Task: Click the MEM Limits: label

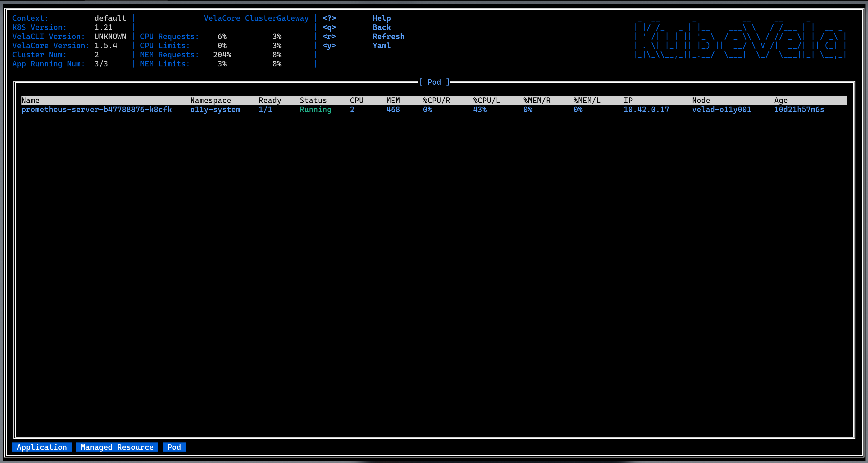Action: [x=165, y=64]
